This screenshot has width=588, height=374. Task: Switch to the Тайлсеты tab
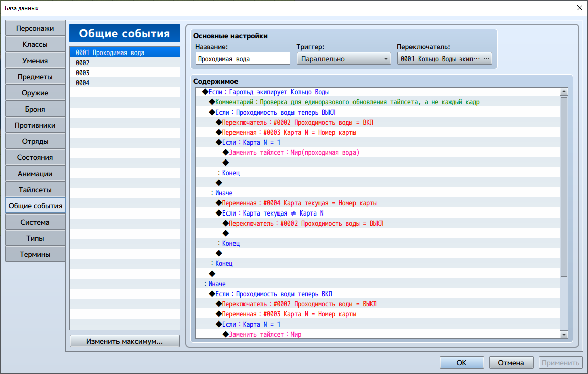point(35,190)
